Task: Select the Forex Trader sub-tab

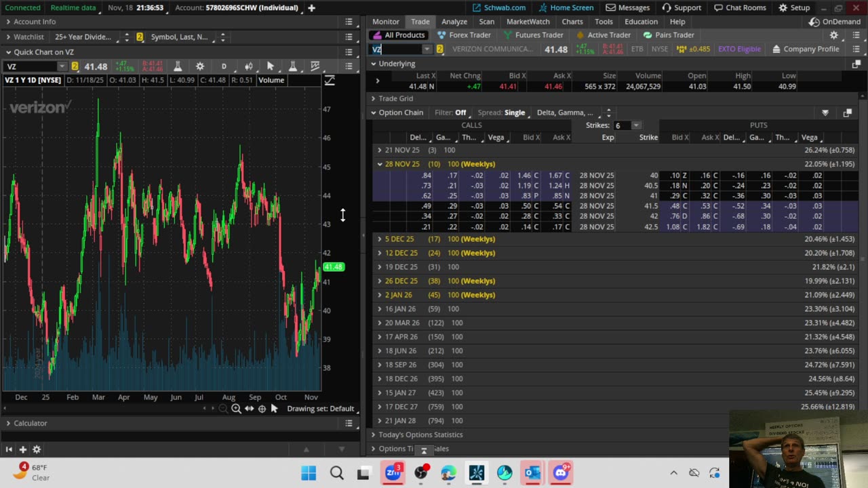Action: click(465, 35)
